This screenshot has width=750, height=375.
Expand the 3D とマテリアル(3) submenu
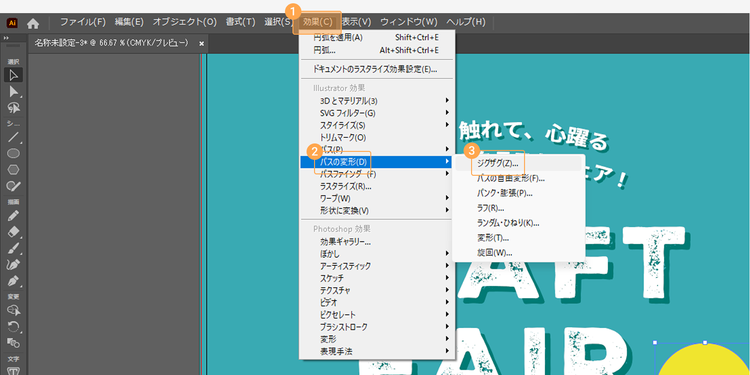pyautogui.click(x=377, y=101)
